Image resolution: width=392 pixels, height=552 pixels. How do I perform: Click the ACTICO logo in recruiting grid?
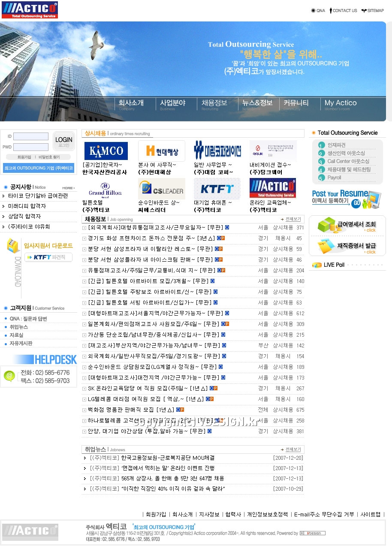point(273,189)
